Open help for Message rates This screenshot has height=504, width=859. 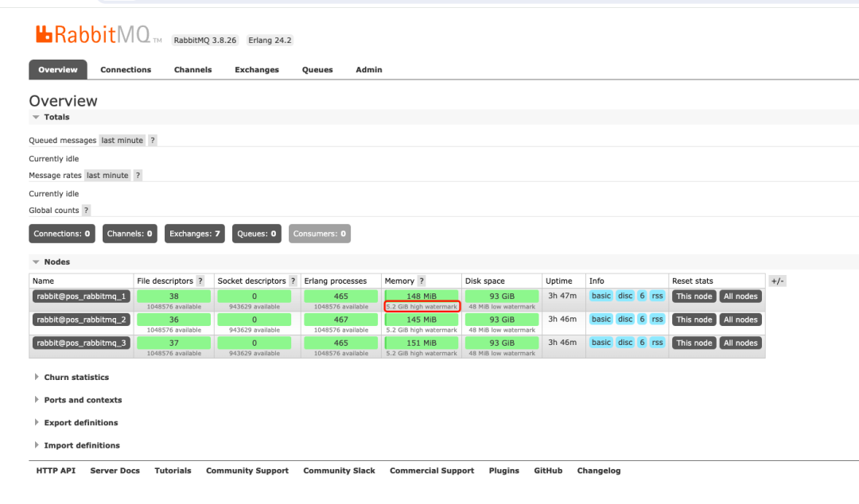coord(138,176)
